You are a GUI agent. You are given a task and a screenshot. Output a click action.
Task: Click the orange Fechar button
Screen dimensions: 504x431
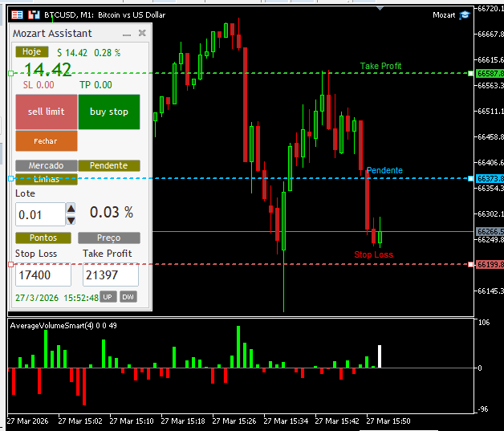click(x=47, y=140)
